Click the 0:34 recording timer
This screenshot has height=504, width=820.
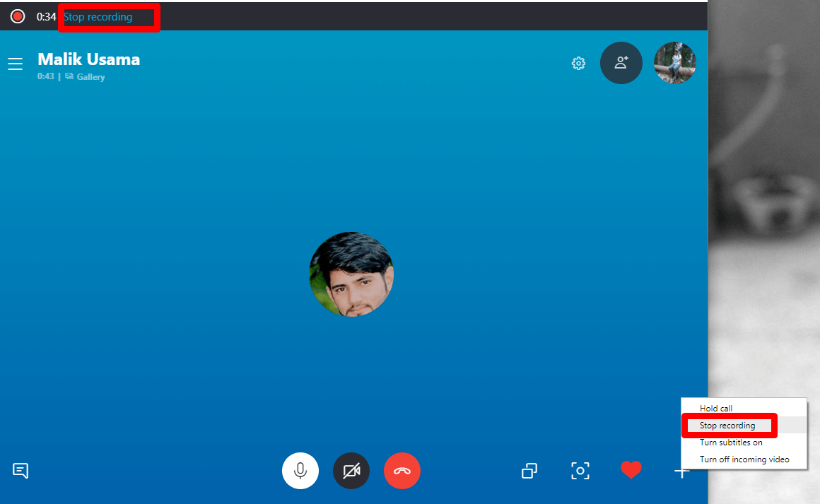pos(46,17)
